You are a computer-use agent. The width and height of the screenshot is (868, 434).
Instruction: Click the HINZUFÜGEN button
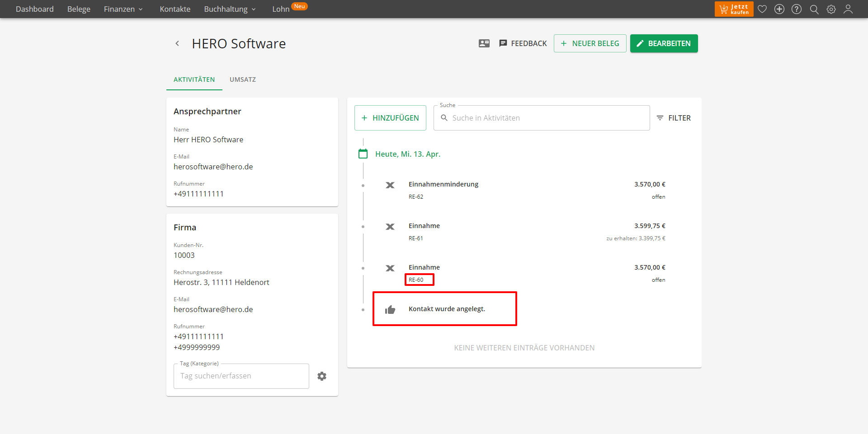coord(390,118)
